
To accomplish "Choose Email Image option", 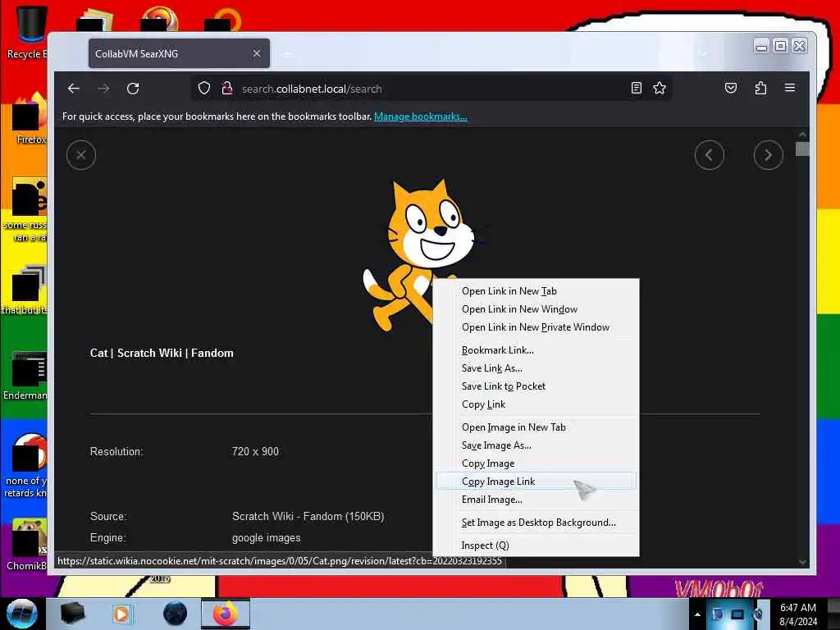I will (x=536, y=500).
